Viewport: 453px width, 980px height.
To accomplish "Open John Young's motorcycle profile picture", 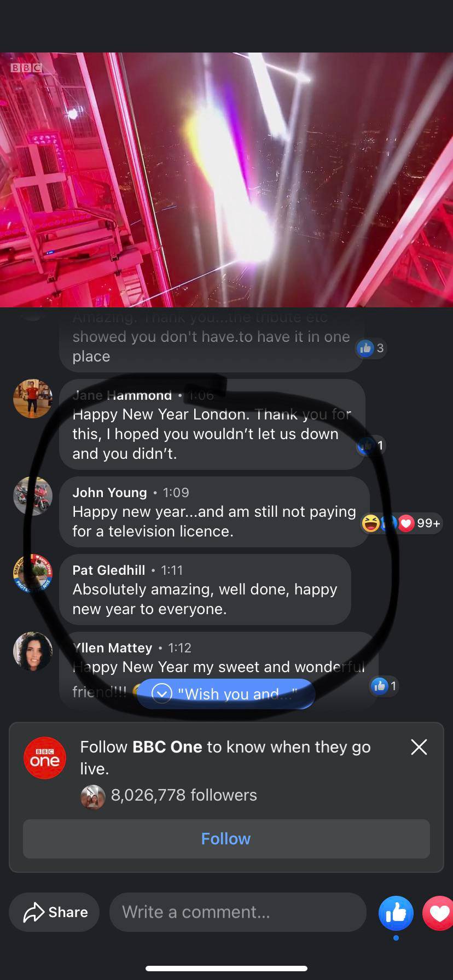I will (33, 497).
